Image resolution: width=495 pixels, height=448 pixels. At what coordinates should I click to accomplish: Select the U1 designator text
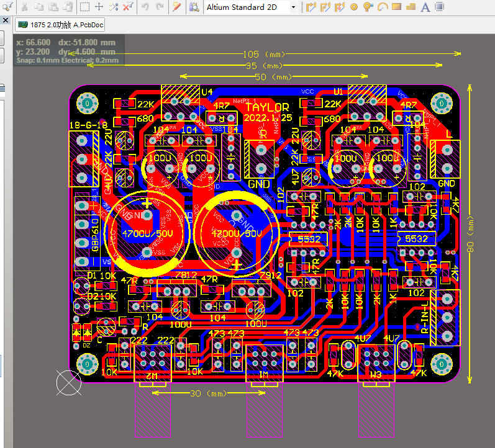[338, 92]
